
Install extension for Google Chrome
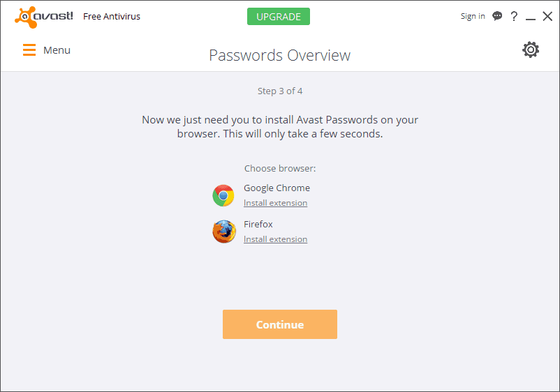275,203
